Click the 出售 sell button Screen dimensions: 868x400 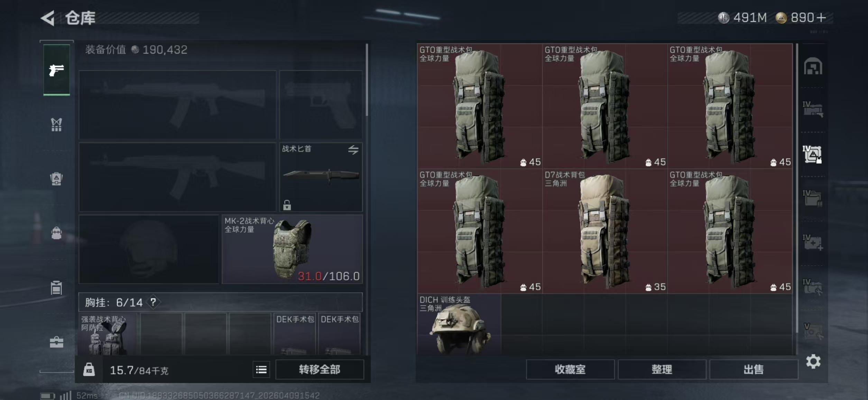coord(754,370)
